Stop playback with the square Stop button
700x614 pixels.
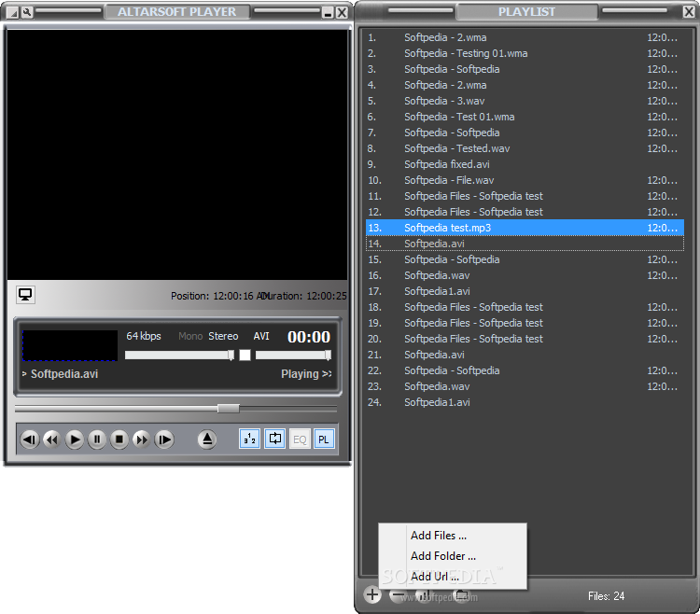[119, 440]
